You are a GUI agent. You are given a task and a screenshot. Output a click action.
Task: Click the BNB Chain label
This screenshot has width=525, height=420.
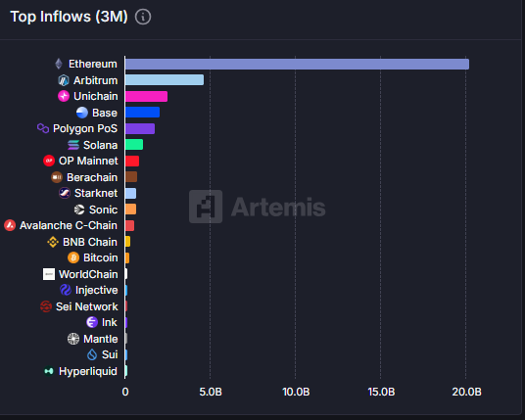click(90, 242)
